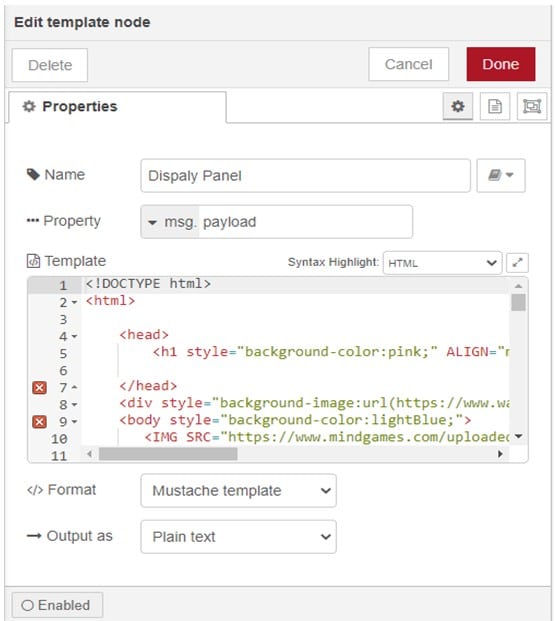This screenshot has height=621, width=556.
Task: Open the msg. property type selector
Action: click(x=170, y=222)
